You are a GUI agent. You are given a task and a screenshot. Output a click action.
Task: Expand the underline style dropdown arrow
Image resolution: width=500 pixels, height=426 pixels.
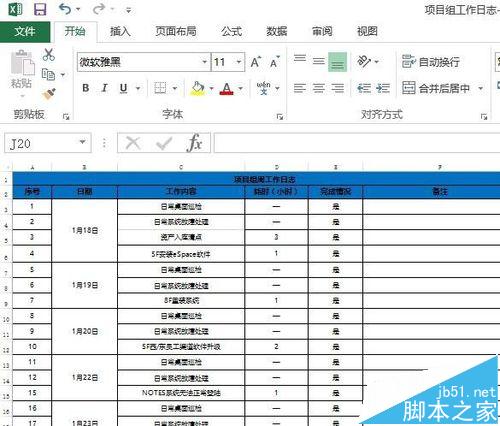coord(138,88)
